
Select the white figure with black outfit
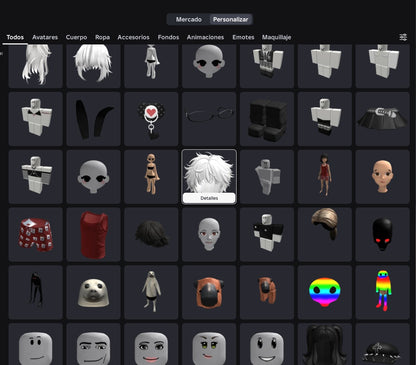(x=151, y=66)
